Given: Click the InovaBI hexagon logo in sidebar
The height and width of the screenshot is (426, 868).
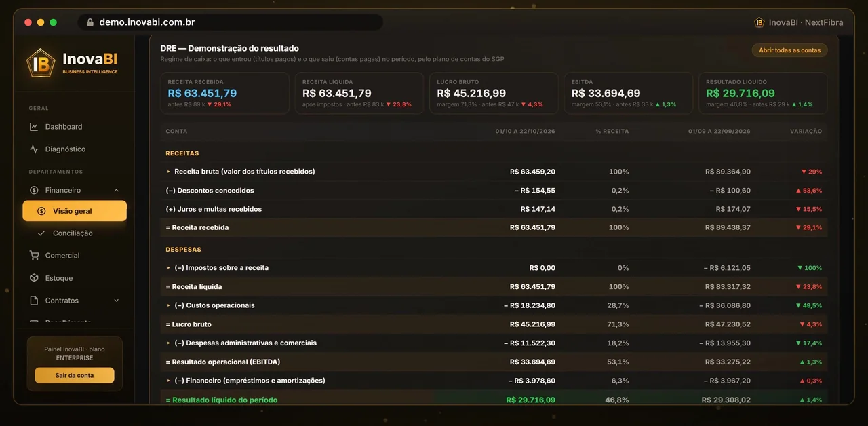Looking at the screenshot, I should [41, 63].
